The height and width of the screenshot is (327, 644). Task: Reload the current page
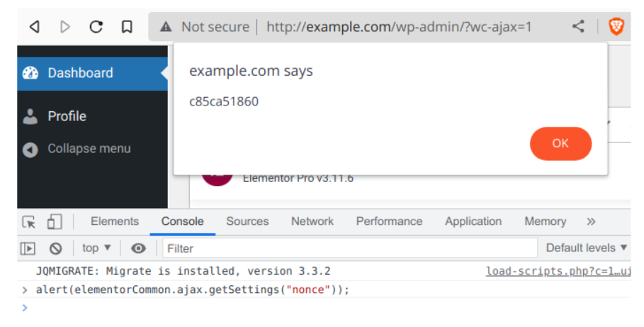96,27
